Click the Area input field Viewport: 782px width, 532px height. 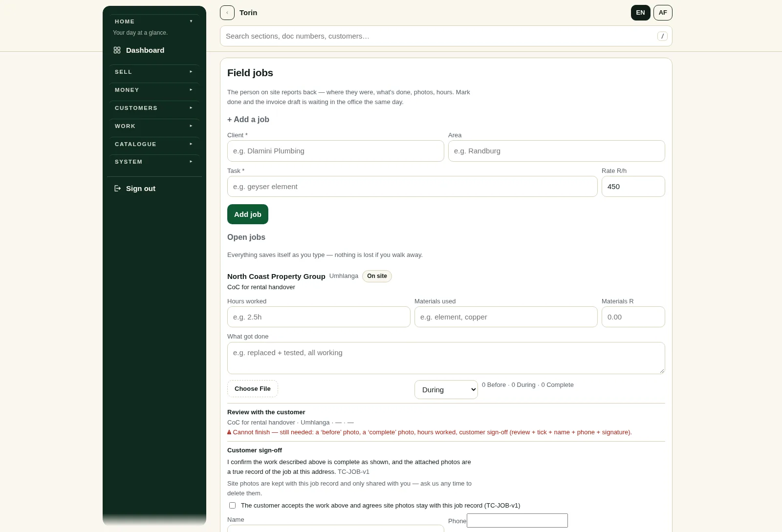click(x=557, y=151)
